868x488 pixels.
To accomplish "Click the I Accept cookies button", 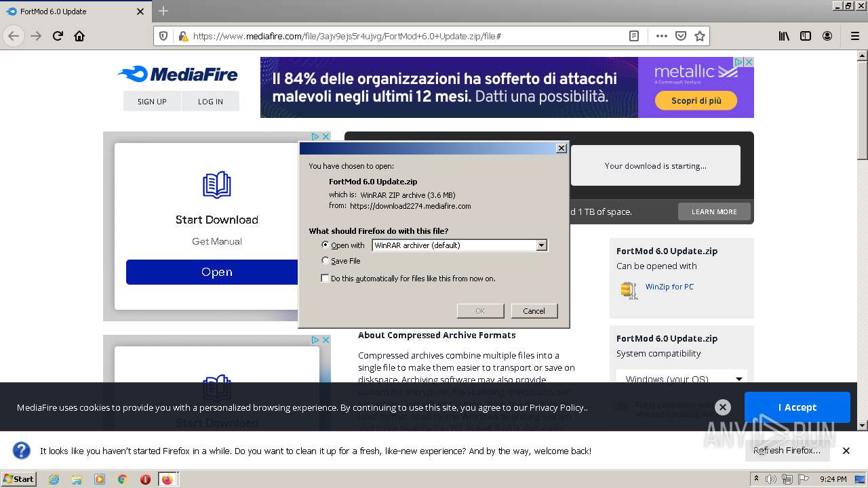I will point(797,407).
